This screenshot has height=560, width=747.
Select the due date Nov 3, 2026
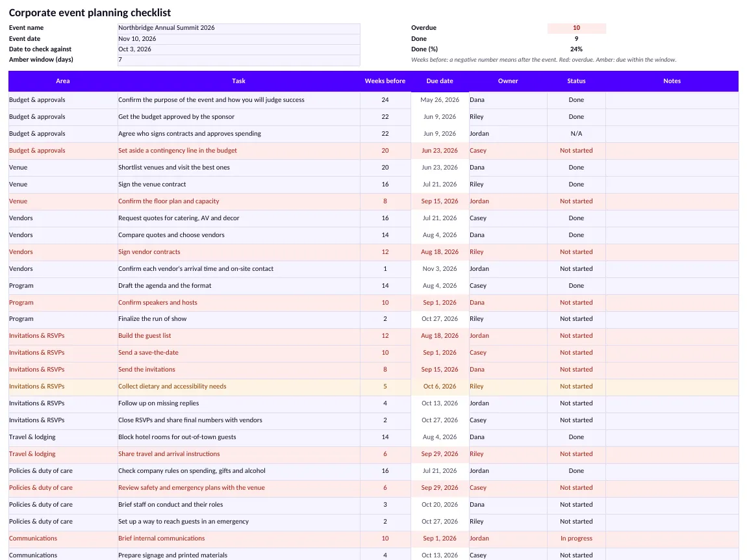[x=440, y=269]
